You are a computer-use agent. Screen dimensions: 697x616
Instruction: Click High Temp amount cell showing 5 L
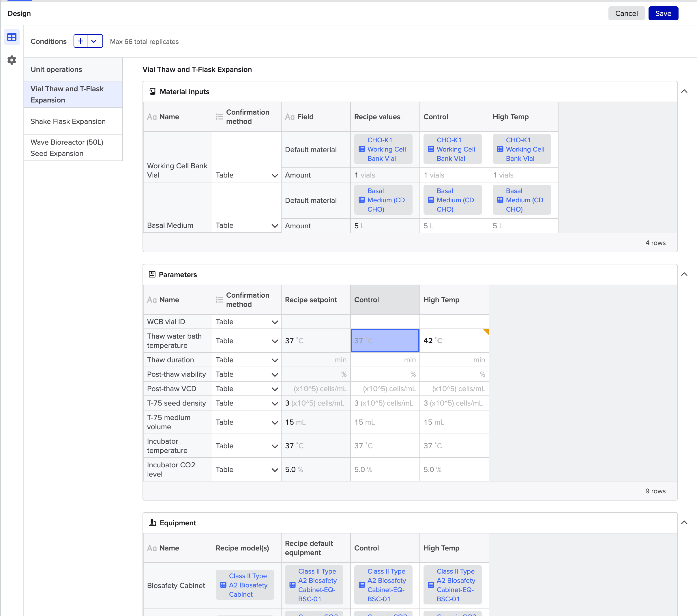pyautogui.click(x=523, y=226)
